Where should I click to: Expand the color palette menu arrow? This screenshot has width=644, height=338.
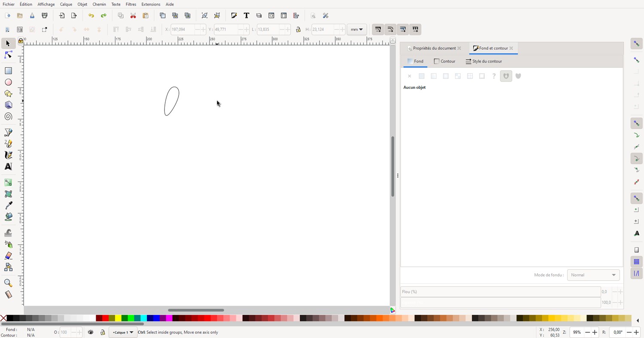coord(638,320)
